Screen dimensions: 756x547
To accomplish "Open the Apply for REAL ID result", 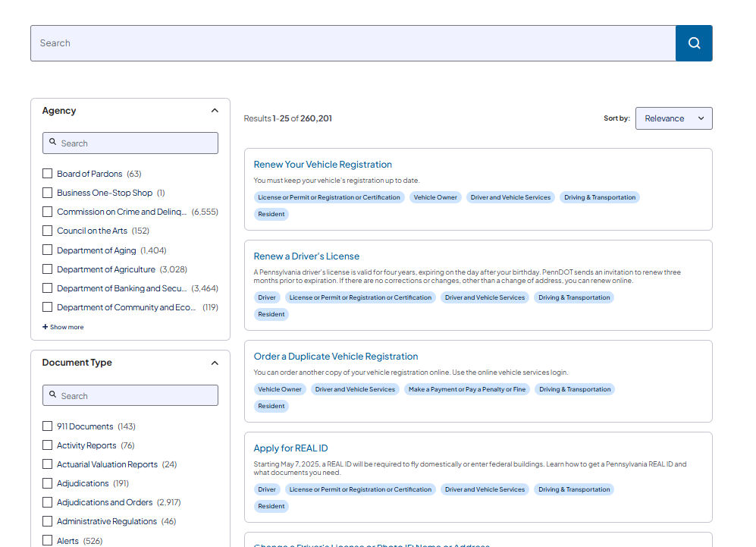I will tap(290, 448).
